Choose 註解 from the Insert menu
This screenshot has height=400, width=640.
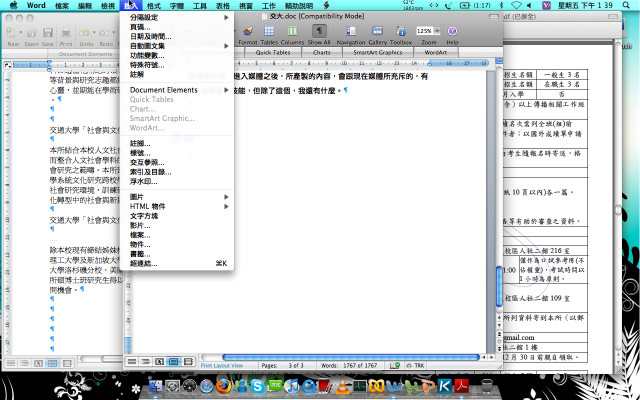click(178, 74)
